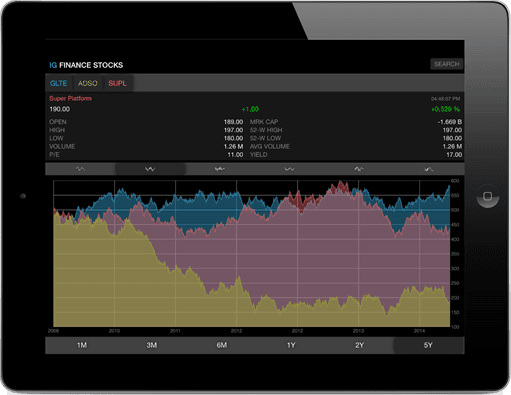Viewport: 511px width, 395px height.
Task: Click the VOLUME label
Action: tap(62, 146)
